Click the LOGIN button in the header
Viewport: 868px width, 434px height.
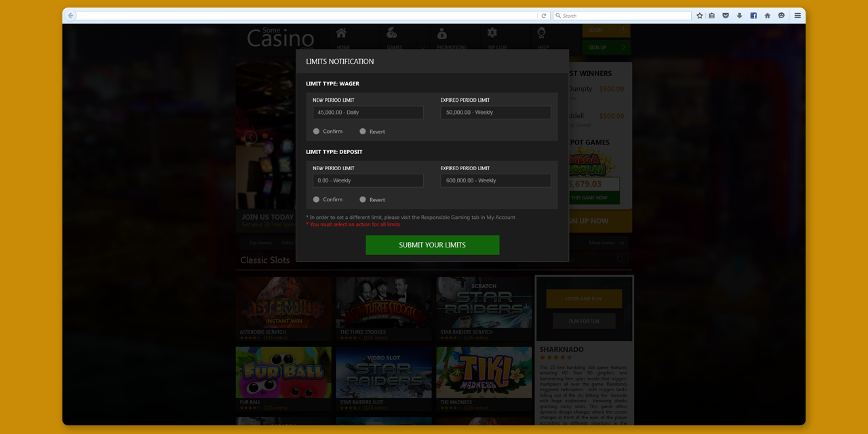(606, 31)
